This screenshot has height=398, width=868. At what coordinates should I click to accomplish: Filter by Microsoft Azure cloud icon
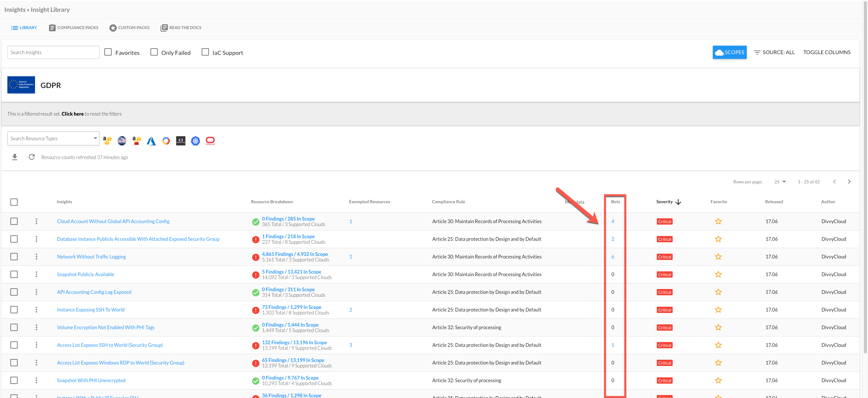pyautogui.click(x=151, y=141)
